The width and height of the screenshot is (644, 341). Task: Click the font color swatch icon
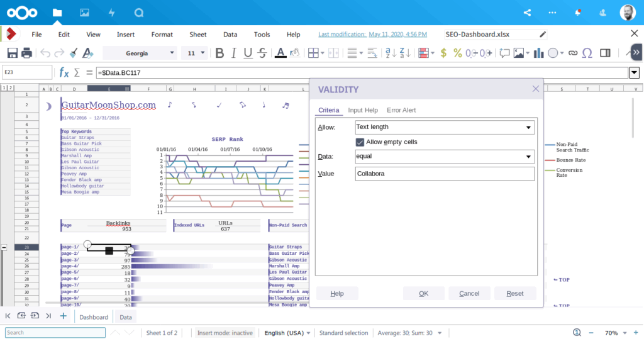tap(279, 53)
